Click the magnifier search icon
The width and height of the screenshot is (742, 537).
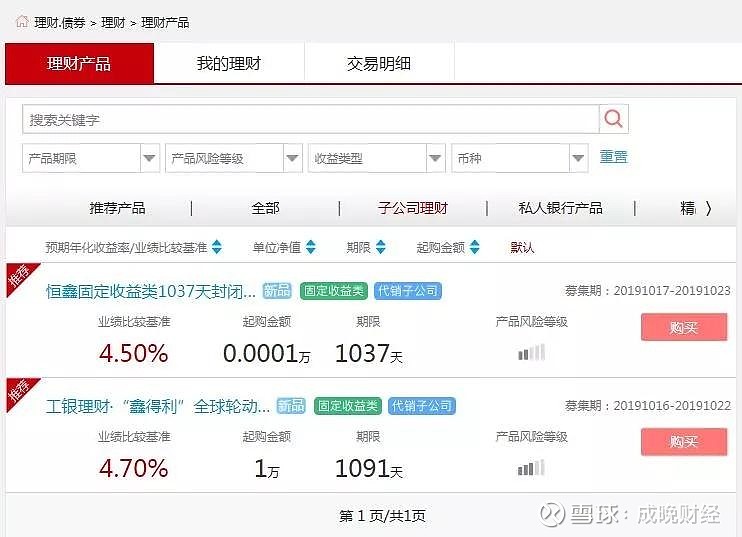pos(613,119)
